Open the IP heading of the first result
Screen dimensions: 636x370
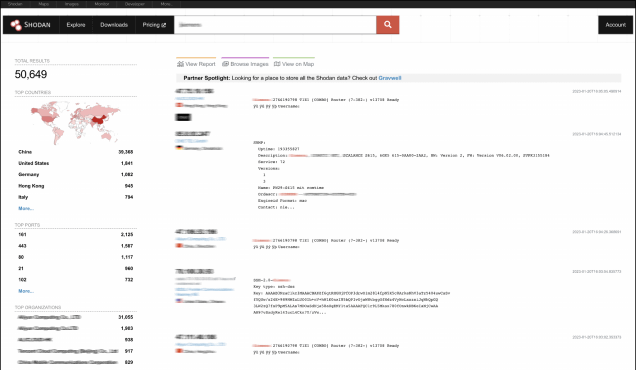point(195,91)
